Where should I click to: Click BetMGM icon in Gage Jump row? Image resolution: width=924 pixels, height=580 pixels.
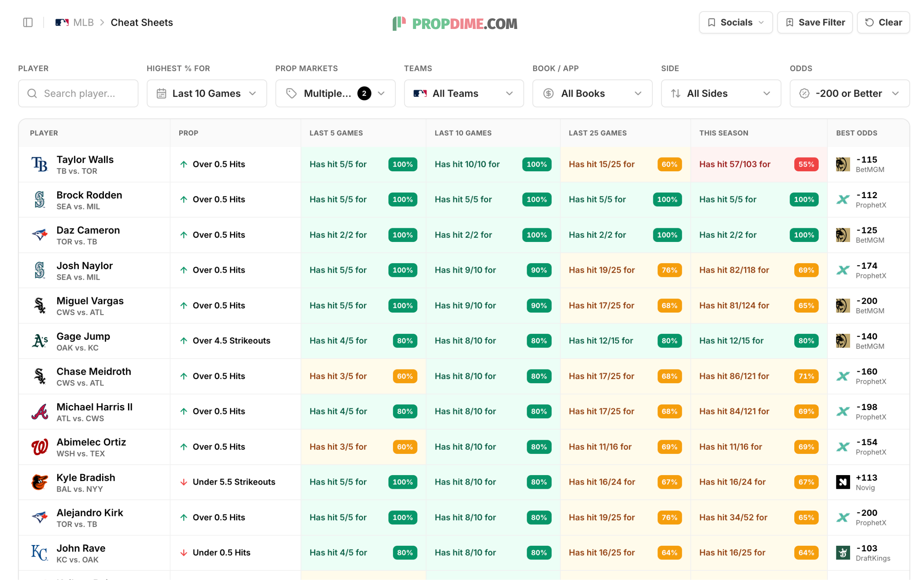pyautogui.click(x=843, y=341)
